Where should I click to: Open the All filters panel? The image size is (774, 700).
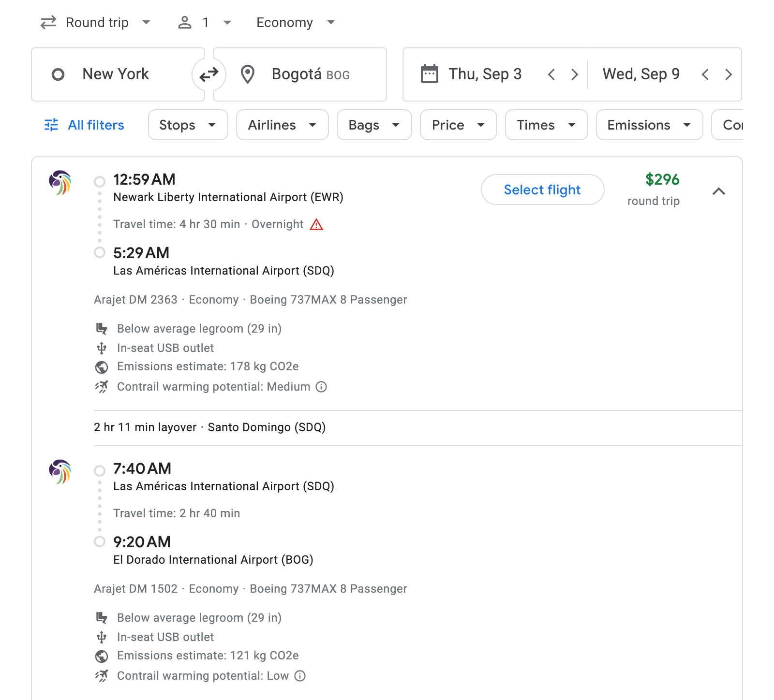(x=85, y=125)
